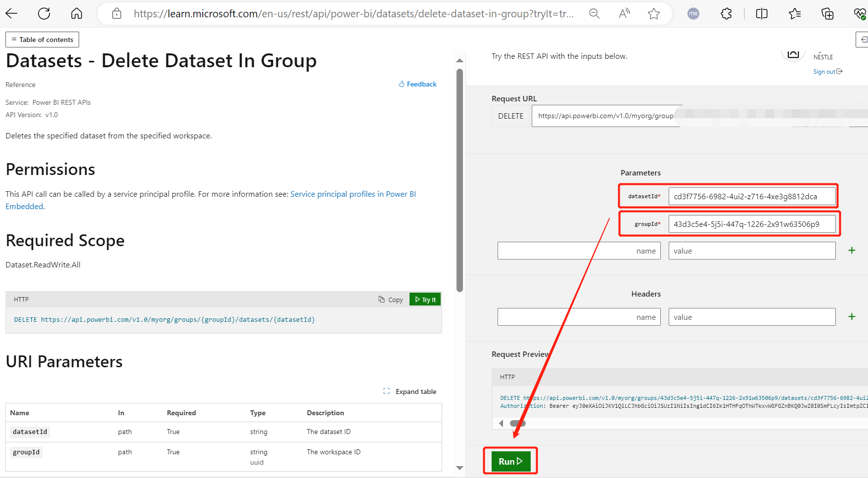Add a new parameter with plus icon

point(852,251)
